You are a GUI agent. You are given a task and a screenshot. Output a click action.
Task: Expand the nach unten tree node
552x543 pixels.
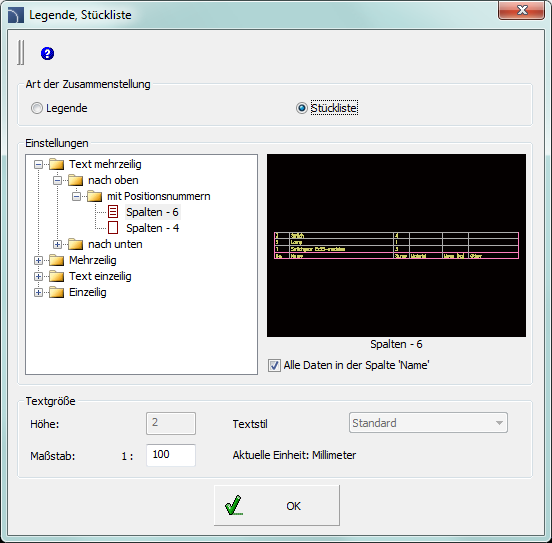pos(57,244)
